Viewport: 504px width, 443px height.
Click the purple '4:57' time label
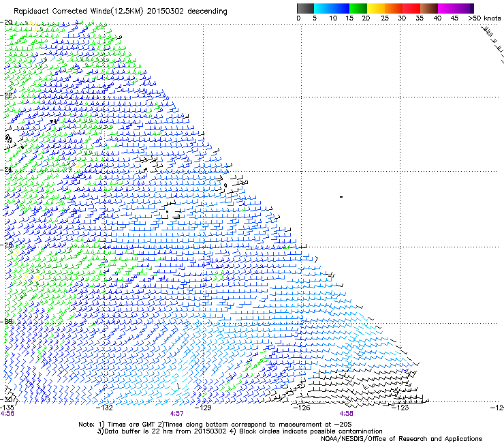click(x=177, y=414)
